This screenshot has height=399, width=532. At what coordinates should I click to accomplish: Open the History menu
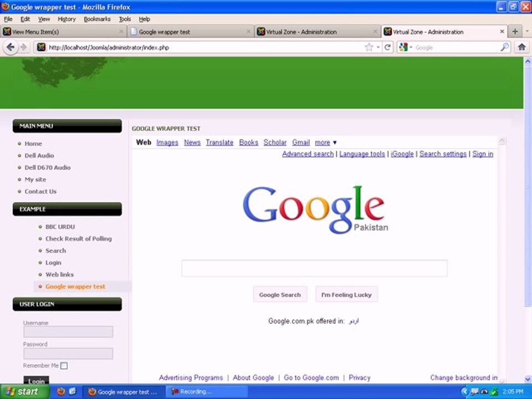pos(66,19)
